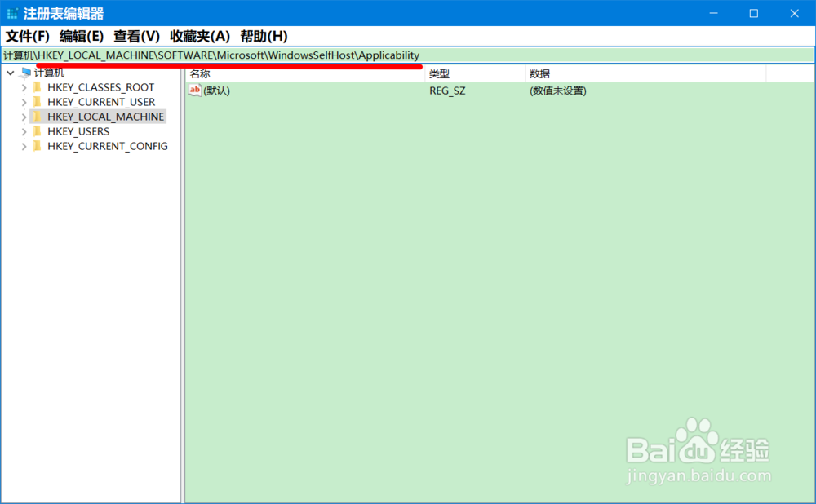The width and height of the screenshot is (816, 504).
Task: Expand HKEY_USERS chevron
Action: point(24,131)
